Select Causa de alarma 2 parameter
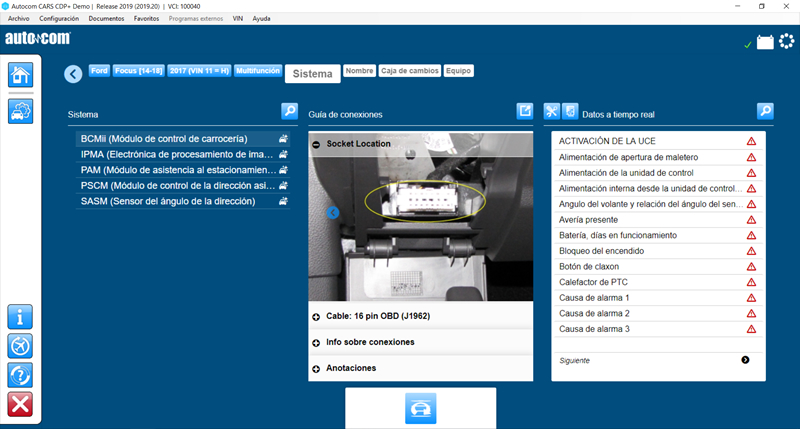800x429 pixels. (658, 314)
